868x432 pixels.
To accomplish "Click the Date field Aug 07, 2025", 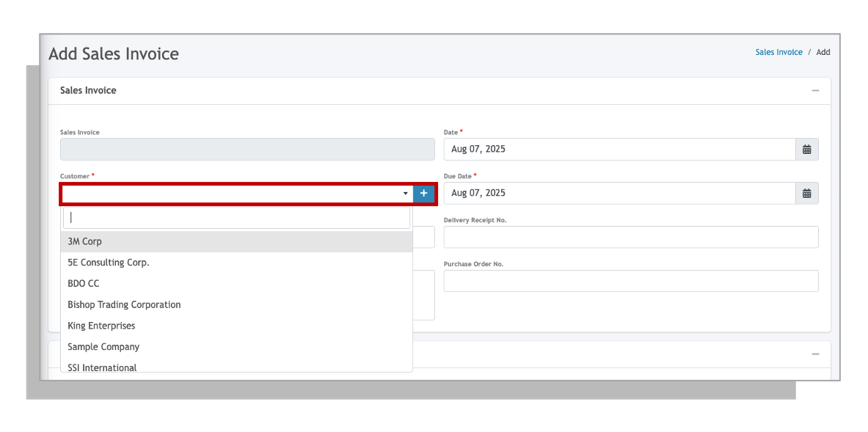I will (620, 150).
